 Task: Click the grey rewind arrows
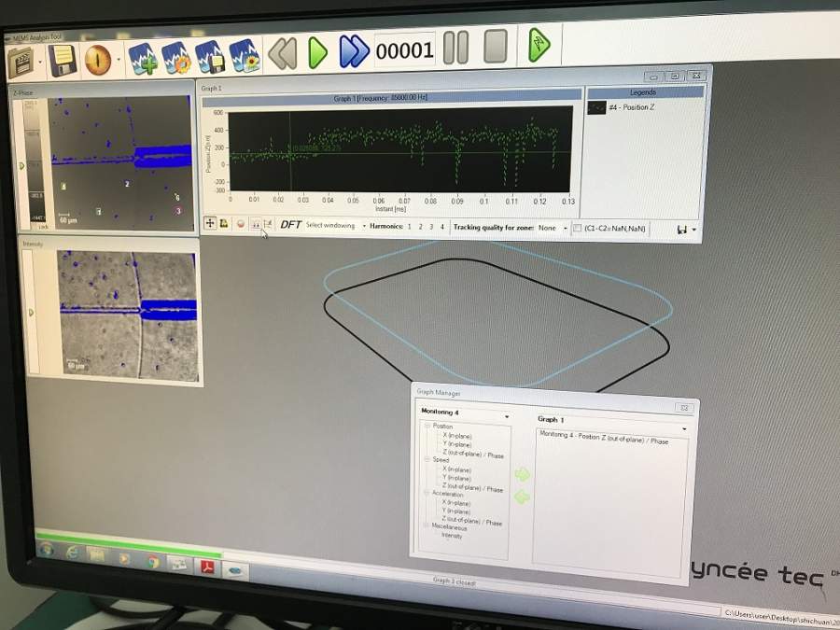(282, 53)
